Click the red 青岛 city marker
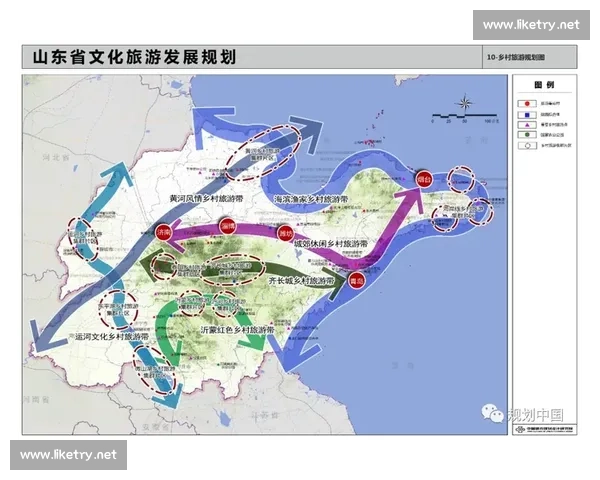This screenshot has width=600, height=480. 354,283
